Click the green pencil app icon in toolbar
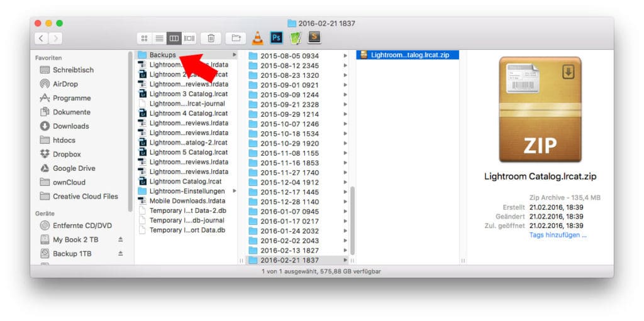Viewport: 644px width, 321px height. (295, 38)
